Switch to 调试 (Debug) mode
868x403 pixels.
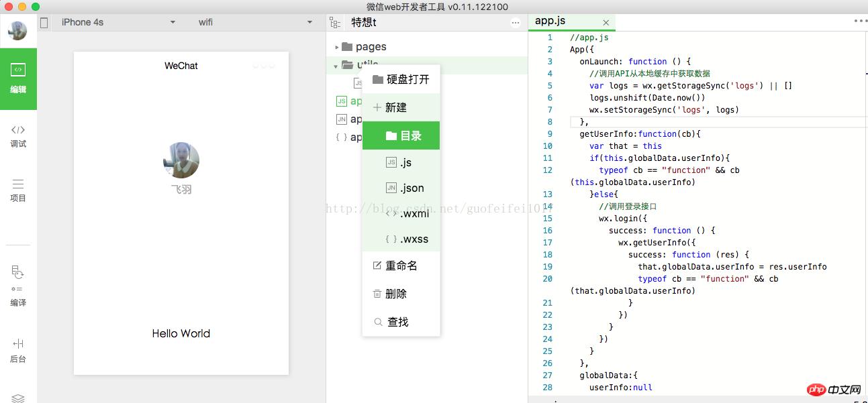tap(18, 134)
